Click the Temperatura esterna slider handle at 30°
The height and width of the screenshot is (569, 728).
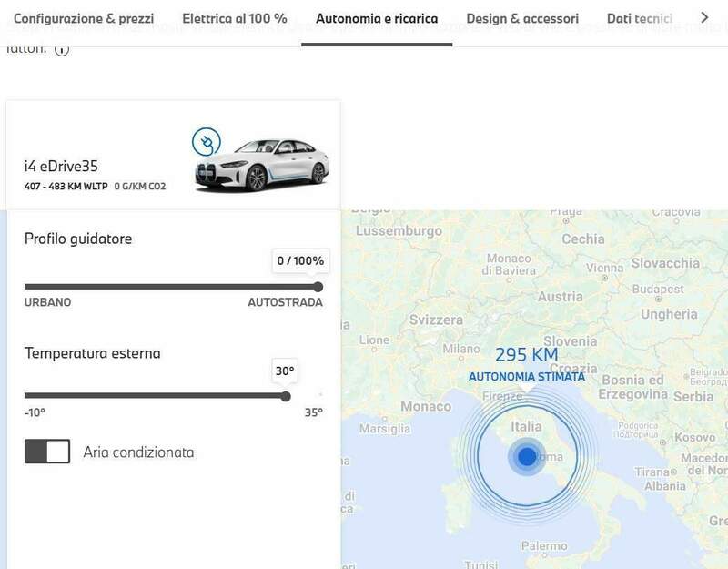pos(286,396)
